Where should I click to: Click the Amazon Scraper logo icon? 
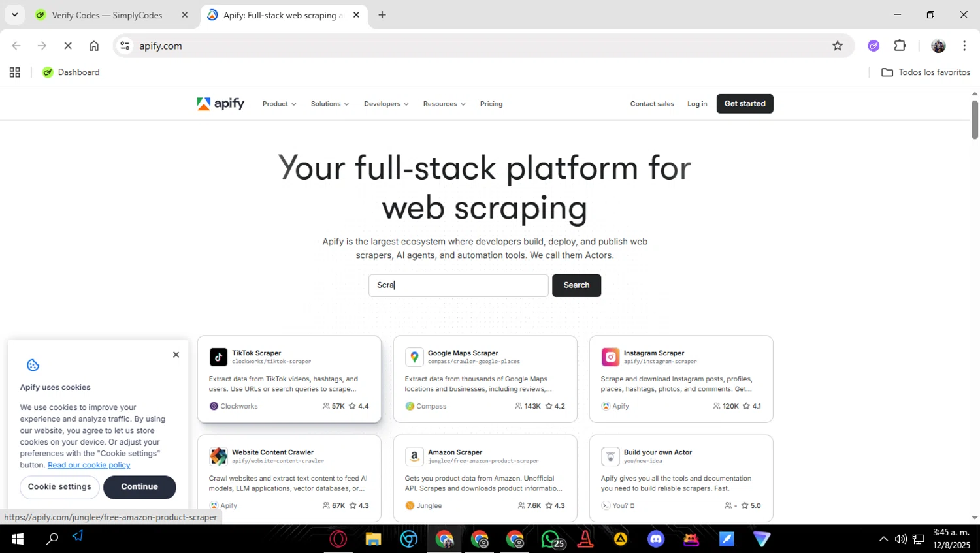coord(414,456)
